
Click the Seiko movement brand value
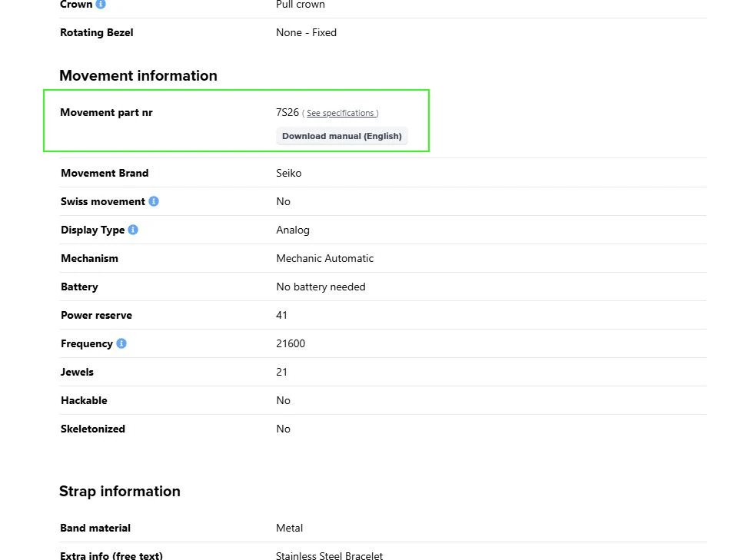(x=288, y=173)
